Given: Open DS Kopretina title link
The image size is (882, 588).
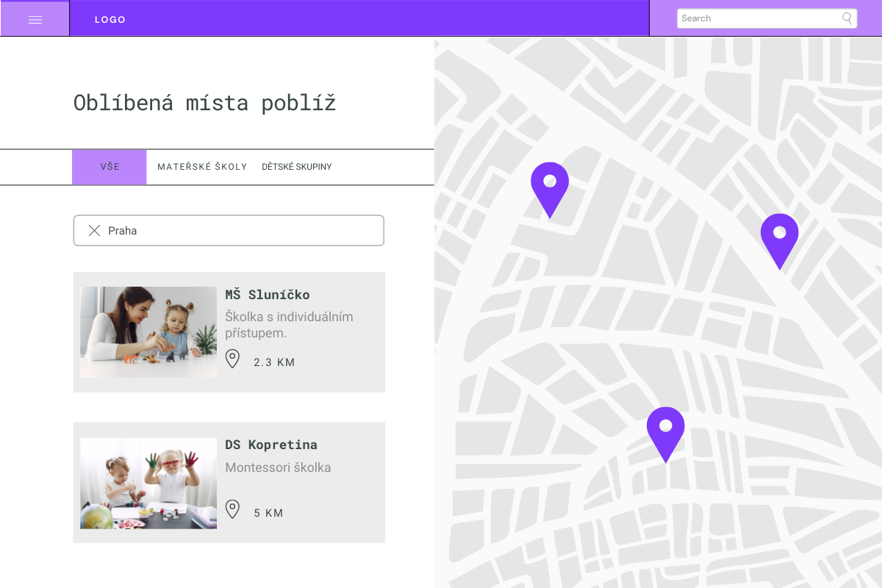Looking at the screenshot, I should pyautogui.click(x=271, y=445).
